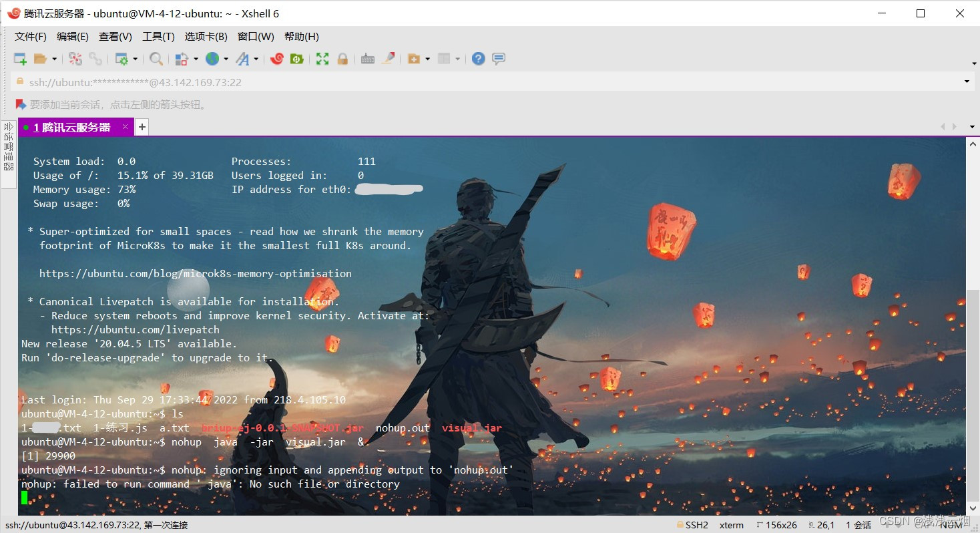Expand the address bar history dropdown
This screenshot has height=533, width=980.
coord(967,82)
